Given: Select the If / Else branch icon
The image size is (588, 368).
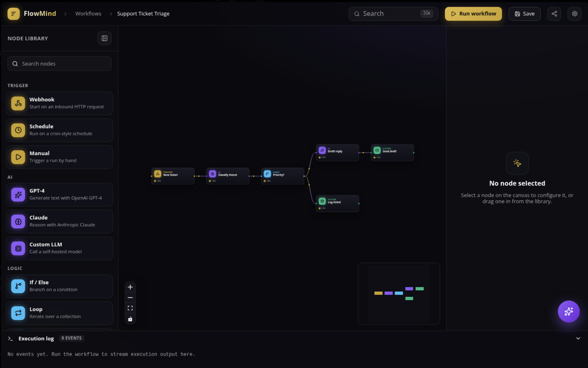Looking at the screenshot, I should click(x=18, y=286).
